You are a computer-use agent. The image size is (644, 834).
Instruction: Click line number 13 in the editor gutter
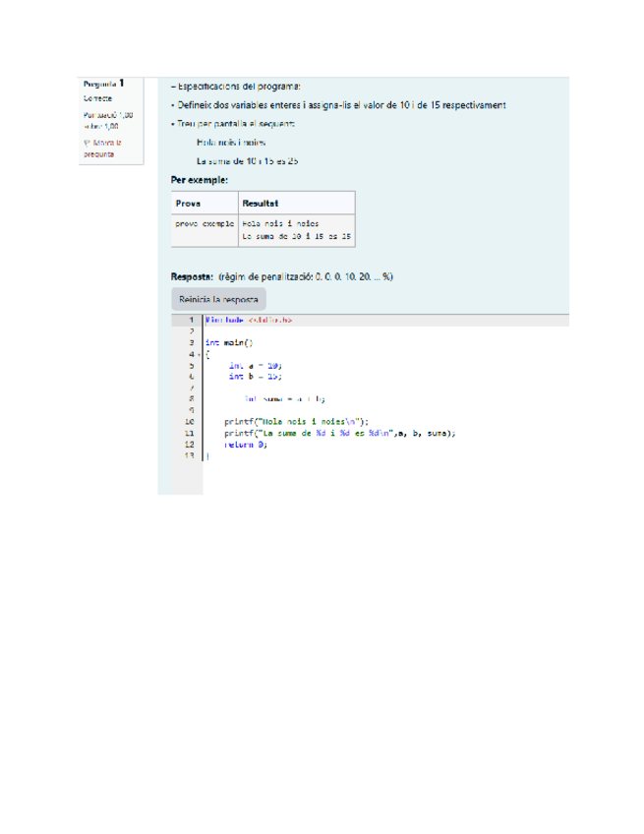(x=189, y=455)
